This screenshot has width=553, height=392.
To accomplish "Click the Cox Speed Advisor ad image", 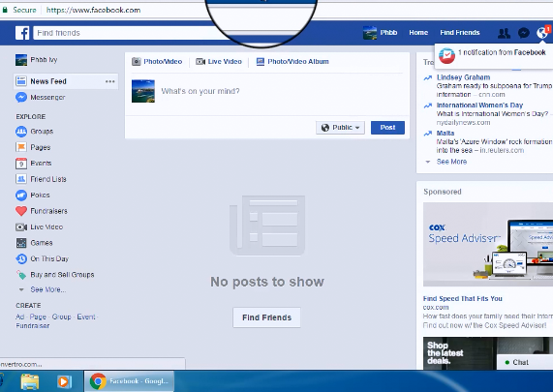I will [x=488, y=244].
